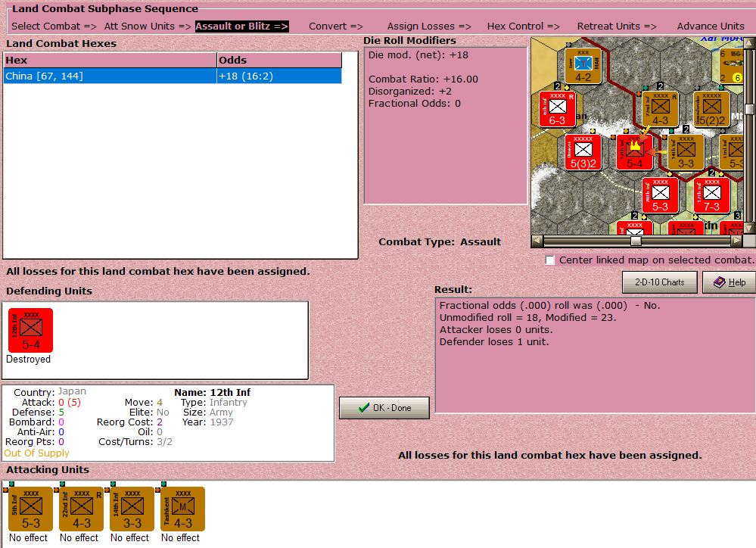
Task: Click the gold 5(2)2 unit on the map
Action: 712,109
